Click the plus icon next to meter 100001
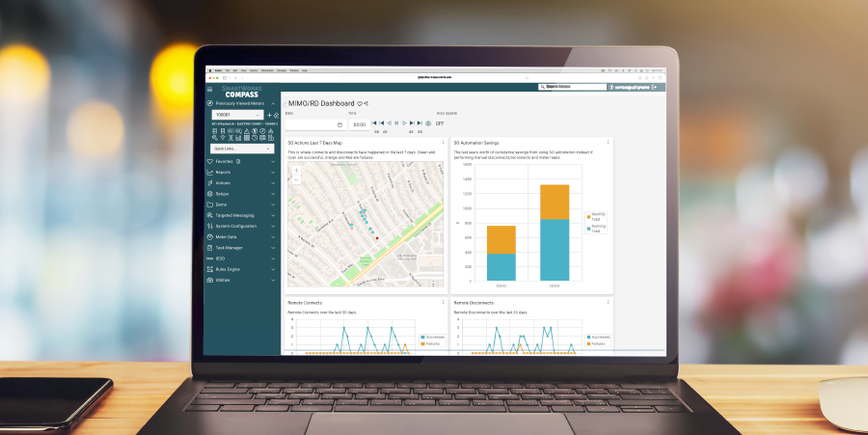Image resolution: width=868 pixels, height=435 pixels. (270, 115)
